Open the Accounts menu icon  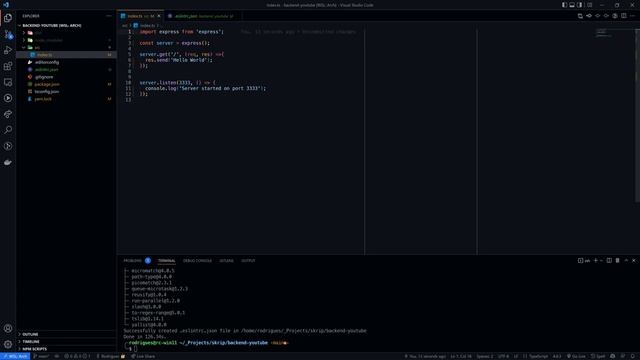pos(8,328)
